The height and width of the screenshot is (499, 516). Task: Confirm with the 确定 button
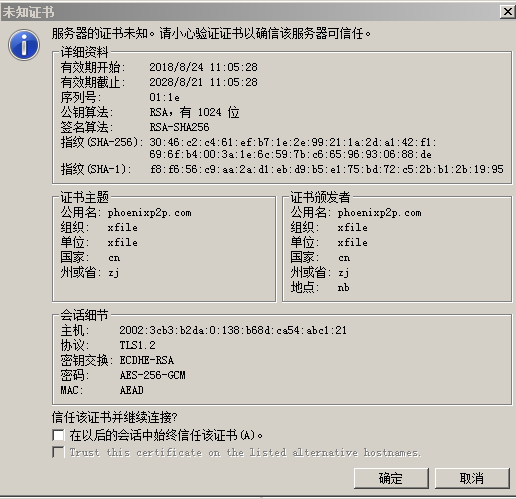coord(391,479)
